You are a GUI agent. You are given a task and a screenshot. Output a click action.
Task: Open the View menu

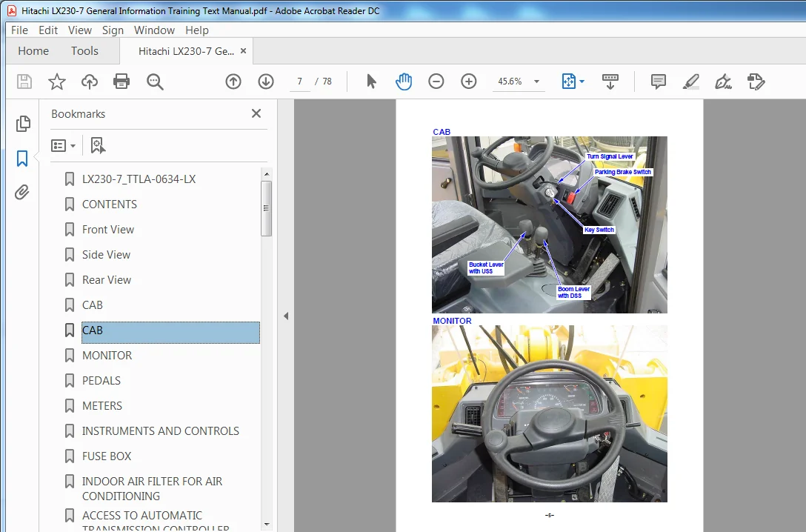pos(80,30)
